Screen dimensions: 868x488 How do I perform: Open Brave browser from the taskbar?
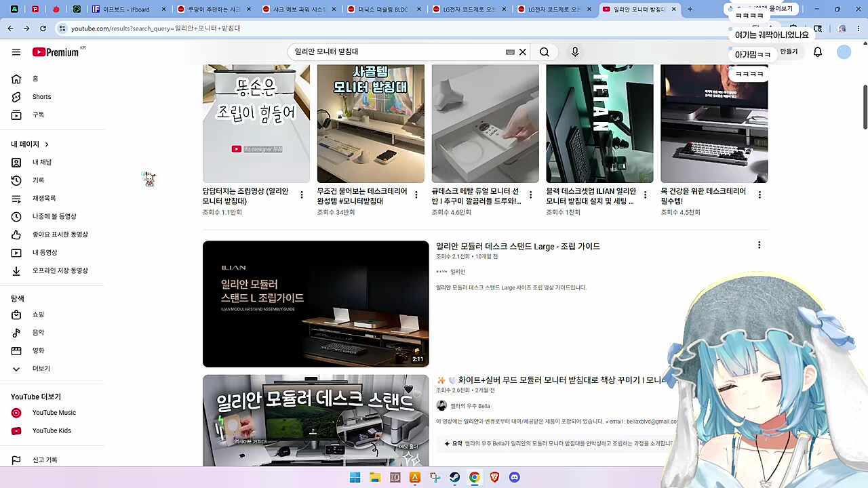[x=494, y=477]
